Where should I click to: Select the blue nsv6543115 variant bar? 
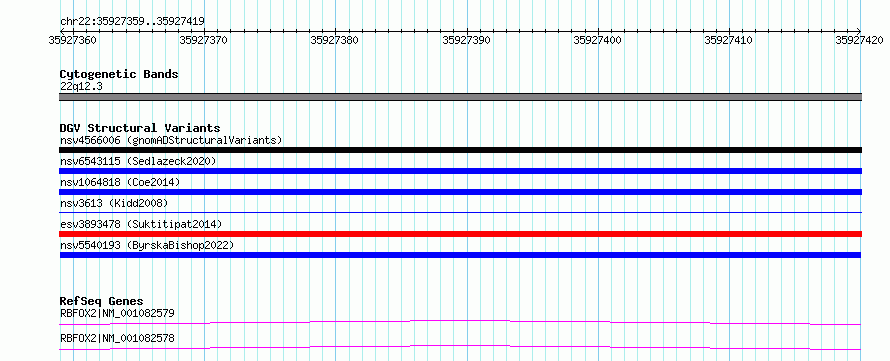click(x=461, y=171)
